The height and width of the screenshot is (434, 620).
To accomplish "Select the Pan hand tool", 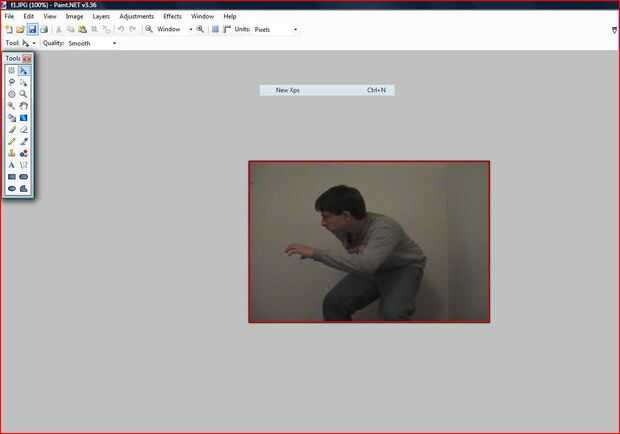I will point(23,106).
